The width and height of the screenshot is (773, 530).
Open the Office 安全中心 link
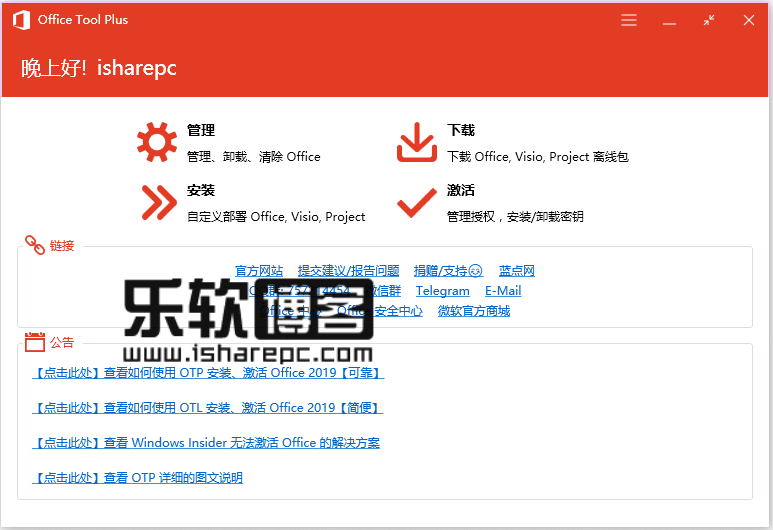click(x=380, y=311)
